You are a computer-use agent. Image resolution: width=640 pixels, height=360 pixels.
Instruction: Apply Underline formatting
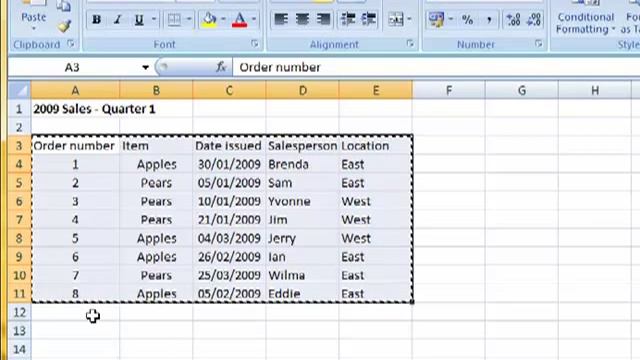139,19
